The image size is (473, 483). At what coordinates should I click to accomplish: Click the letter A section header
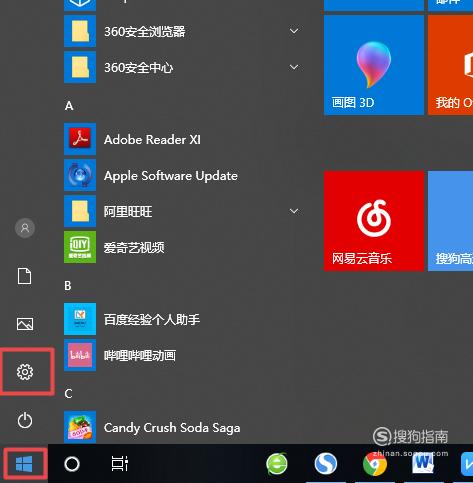click(69, 106)
